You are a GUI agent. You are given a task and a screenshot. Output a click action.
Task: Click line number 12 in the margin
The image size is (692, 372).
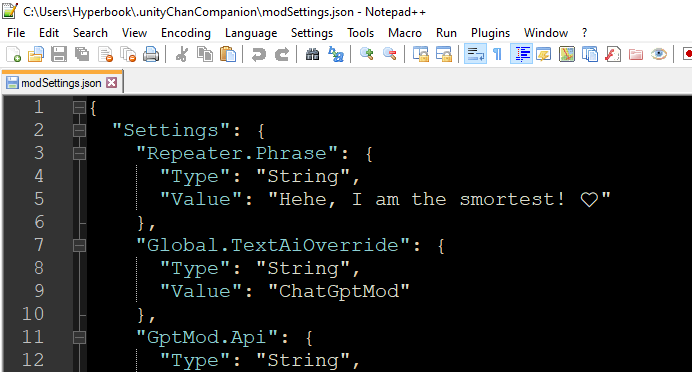coord(33,360)
